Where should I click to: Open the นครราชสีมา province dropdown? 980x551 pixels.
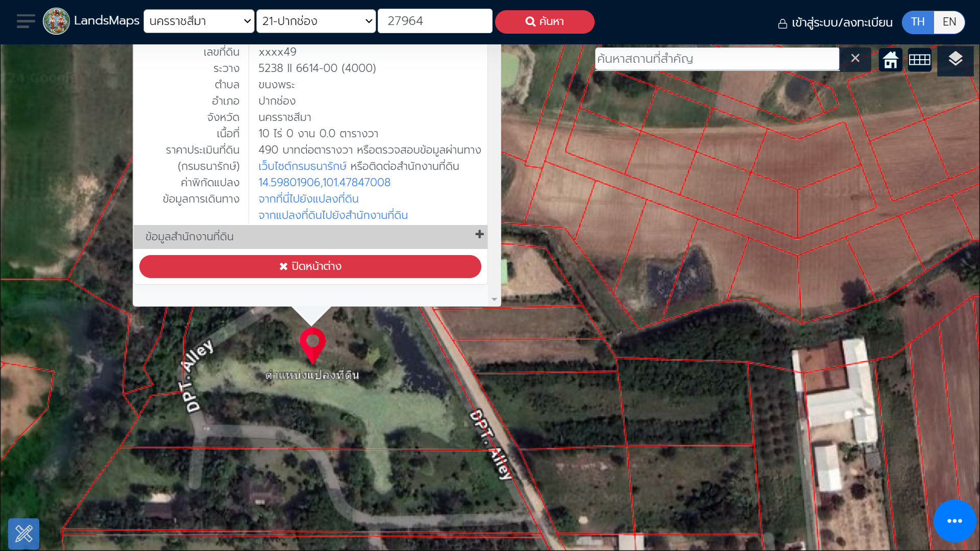(x=199, y=21)
